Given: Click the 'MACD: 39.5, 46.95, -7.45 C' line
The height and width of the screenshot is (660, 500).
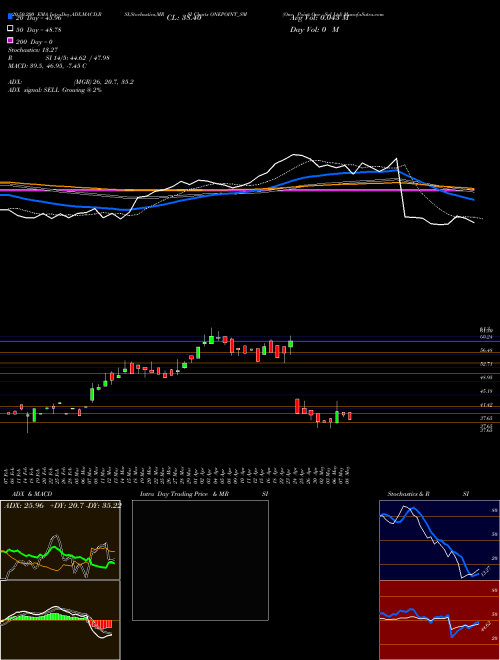Looking at the screenshot, I should (48, 66).
